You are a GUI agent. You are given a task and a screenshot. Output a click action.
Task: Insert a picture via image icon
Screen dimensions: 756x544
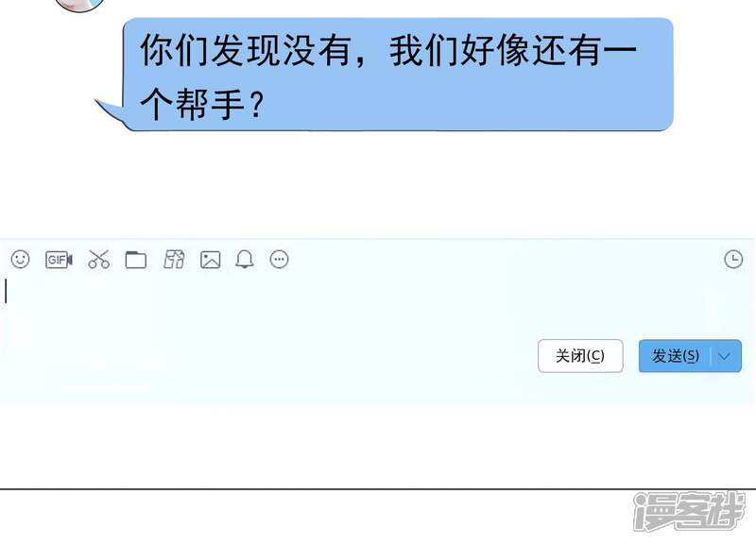210,260
